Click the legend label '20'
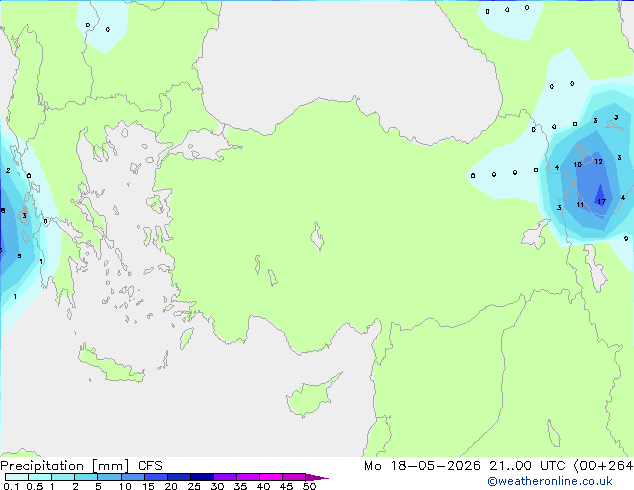This screenshot has width=634, height=490. click(171, 486)
